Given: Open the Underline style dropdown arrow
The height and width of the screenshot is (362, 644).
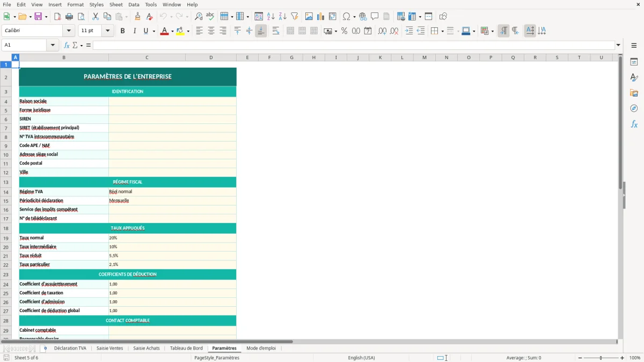Looking at the screenshot, I should pyautogui.click(x=154, y=31).
